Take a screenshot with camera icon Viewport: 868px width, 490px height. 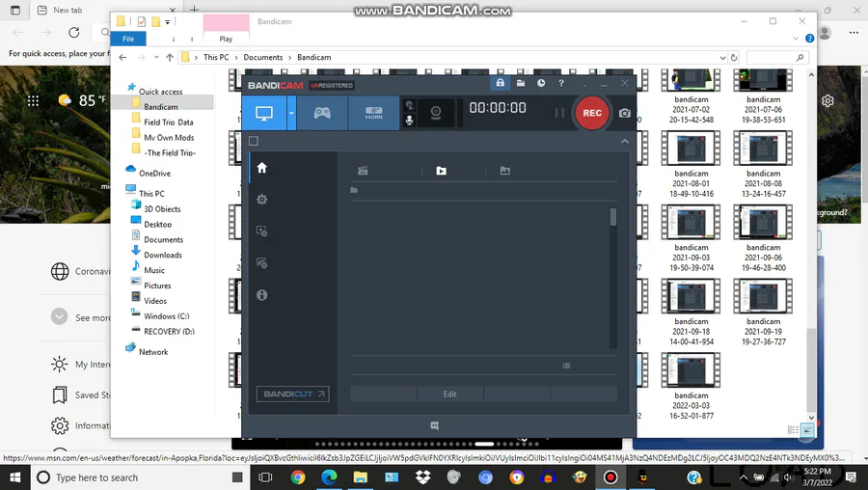click(624, 113)
